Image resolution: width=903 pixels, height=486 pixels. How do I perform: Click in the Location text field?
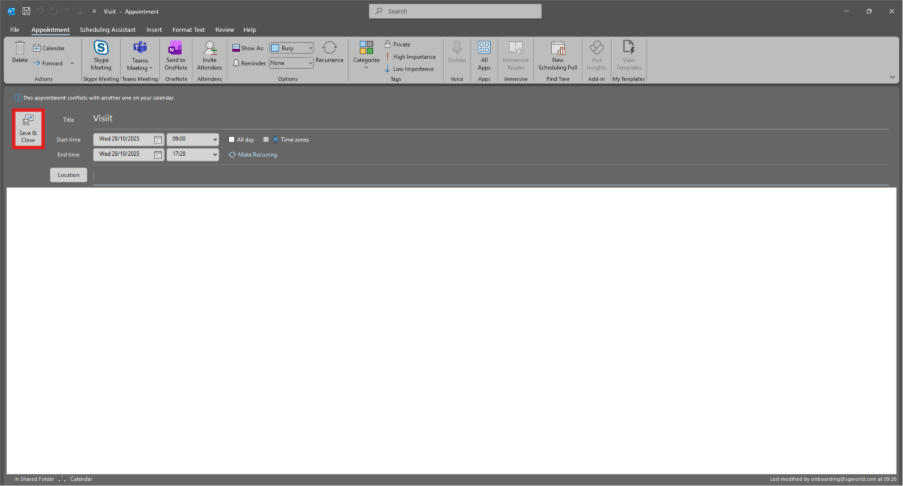point(491,175)
